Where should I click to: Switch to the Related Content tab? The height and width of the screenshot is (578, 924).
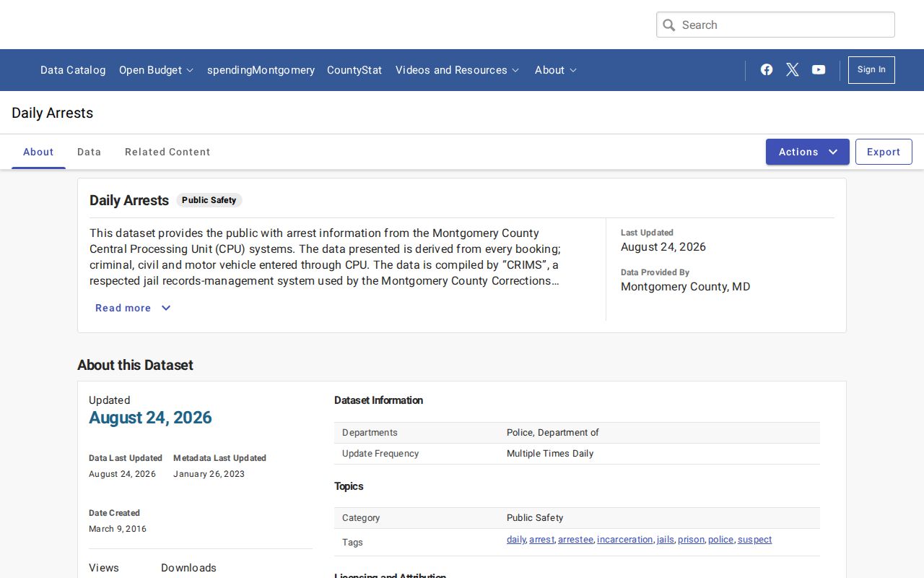click(x=167, y=152)
